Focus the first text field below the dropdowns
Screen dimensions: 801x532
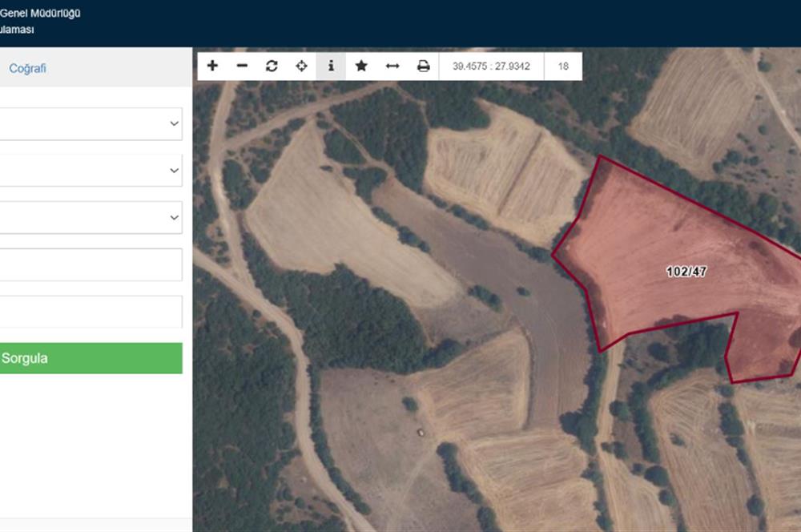click(90, 264)
